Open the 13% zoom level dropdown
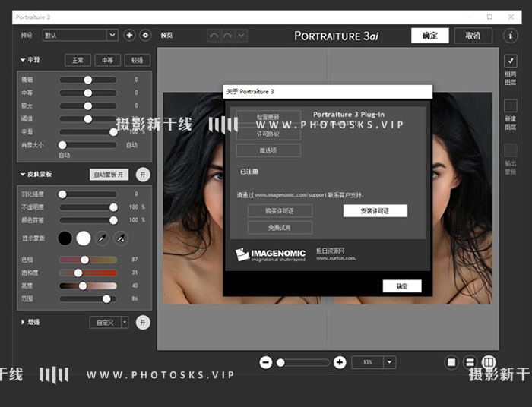 [389, 362]
